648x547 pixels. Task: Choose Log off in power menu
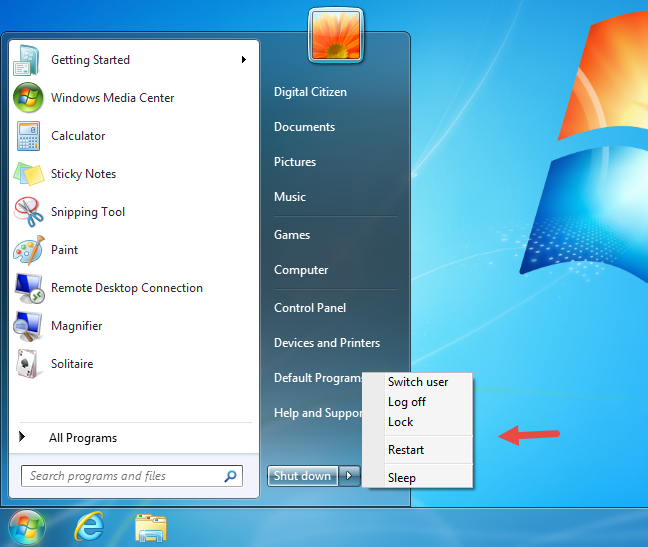[407, 402]
